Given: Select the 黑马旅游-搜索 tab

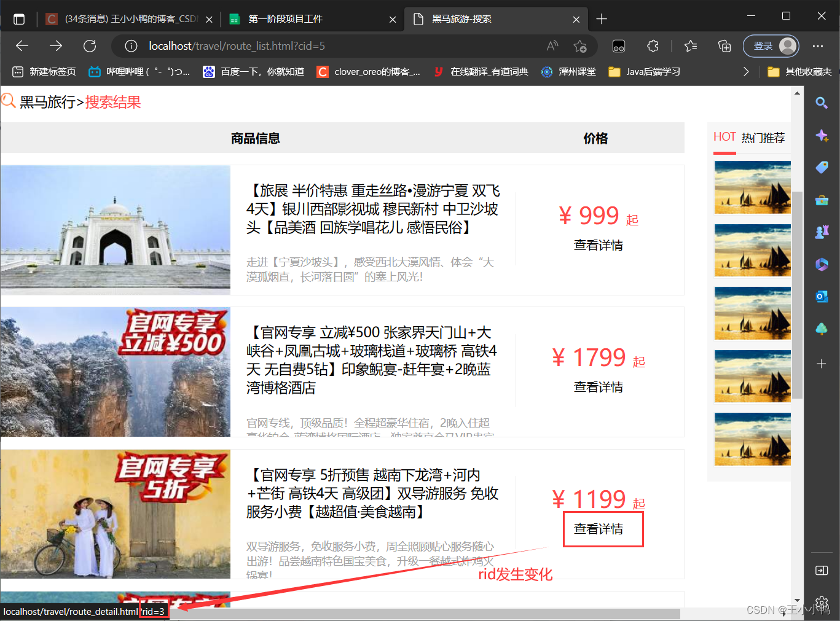Looking at the screenshot, I should pos(495,19).
